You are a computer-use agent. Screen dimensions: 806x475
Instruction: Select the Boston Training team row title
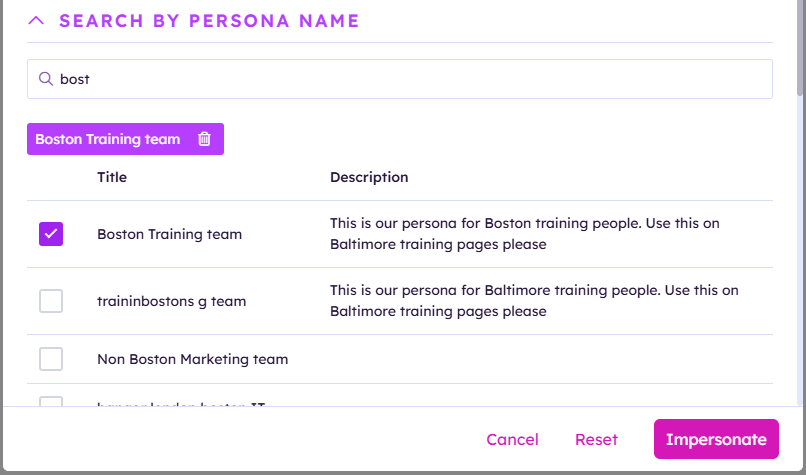click(169, 234)
